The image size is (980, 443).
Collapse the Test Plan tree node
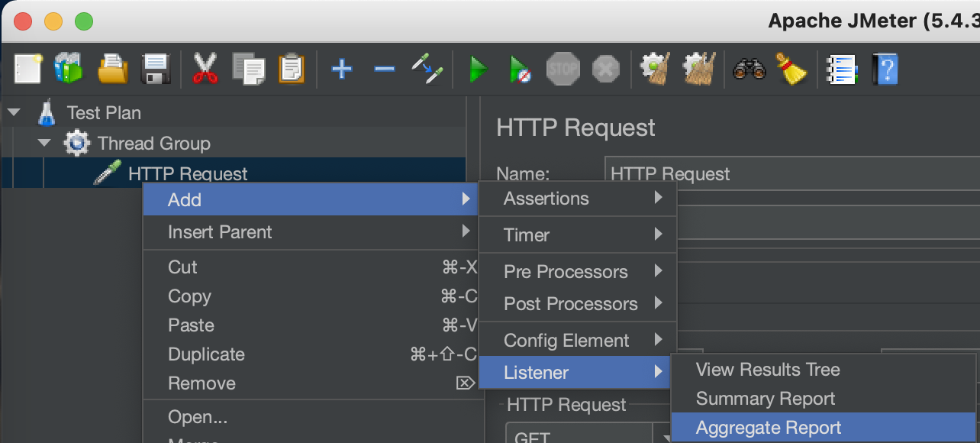tap(13, 113)
